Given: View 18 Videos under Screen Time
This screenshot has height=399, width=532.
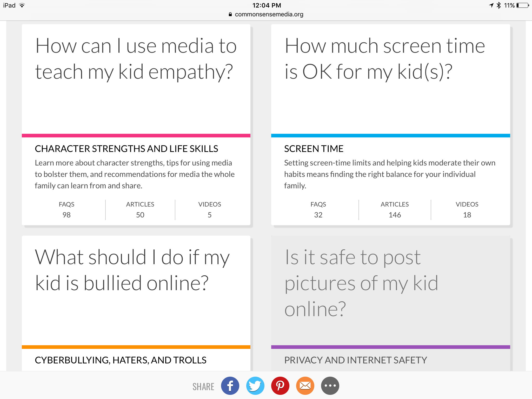Looking at the screenshot, I should [467, 210].
